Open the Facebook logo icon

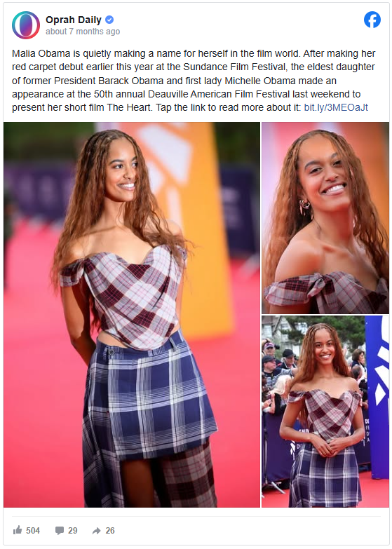click(372, 20)
